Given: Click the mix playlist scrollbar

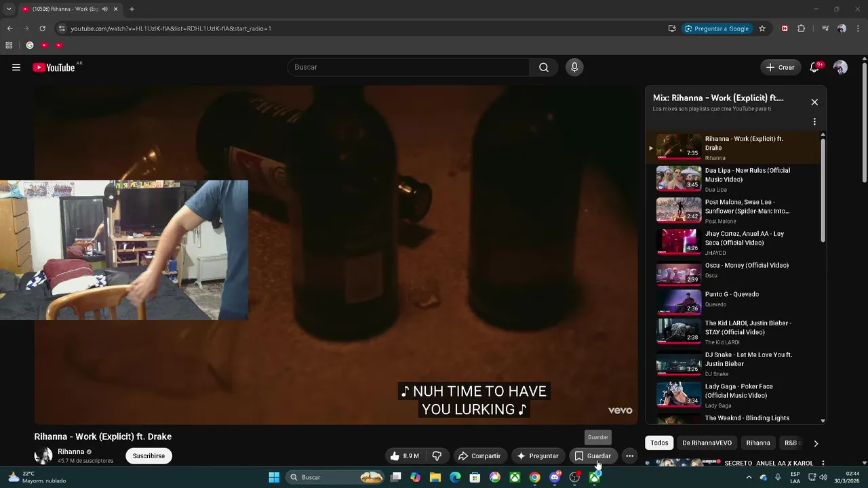Looking at the screenshot, I should tap(823, 190).
